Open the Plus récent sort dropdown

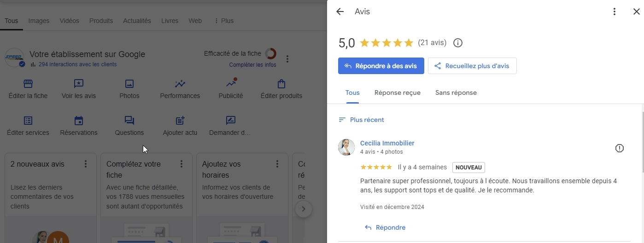(x=361, y=120)
